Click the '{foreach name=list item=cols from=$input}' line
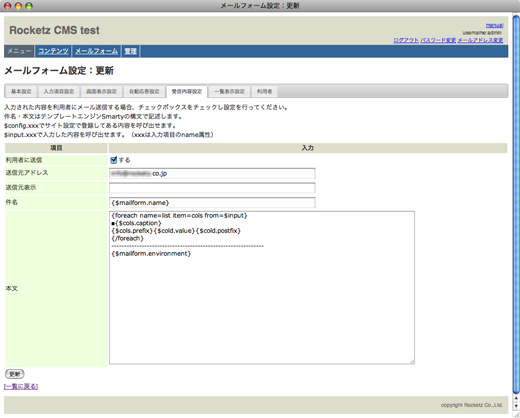Viewport: 520px width, 418px height. 179,216
